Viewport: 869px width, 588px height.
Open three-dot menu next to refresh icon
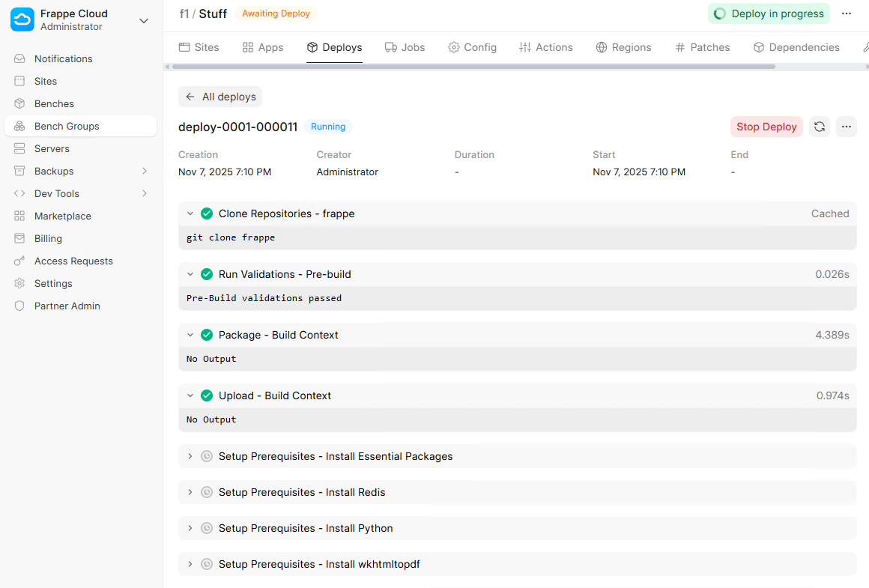[x=847, y=127]
